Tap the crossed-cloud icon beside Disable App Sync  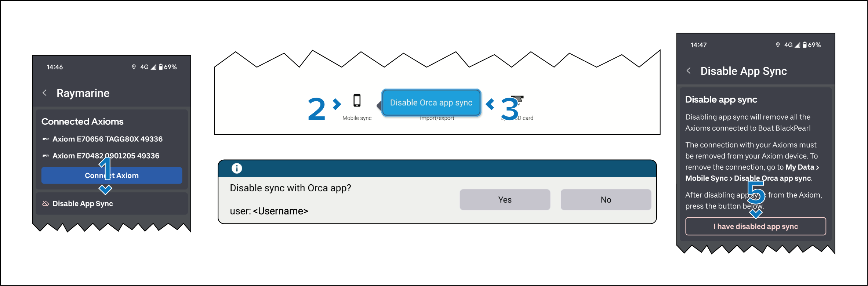46,204
